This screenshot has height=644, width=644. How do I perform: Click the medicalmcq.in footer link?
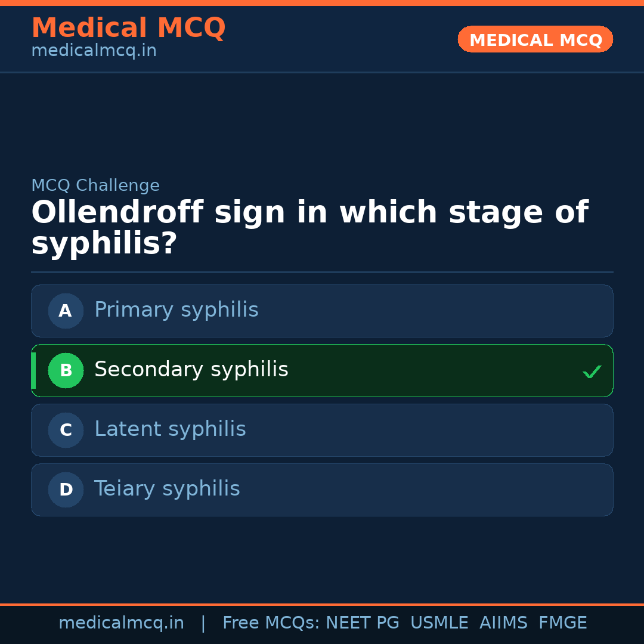coord(121,622)
